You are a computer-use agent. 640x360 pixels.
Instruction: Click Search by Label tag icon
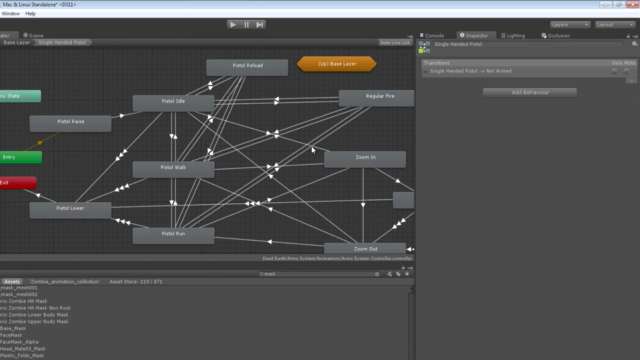point(398,274)
